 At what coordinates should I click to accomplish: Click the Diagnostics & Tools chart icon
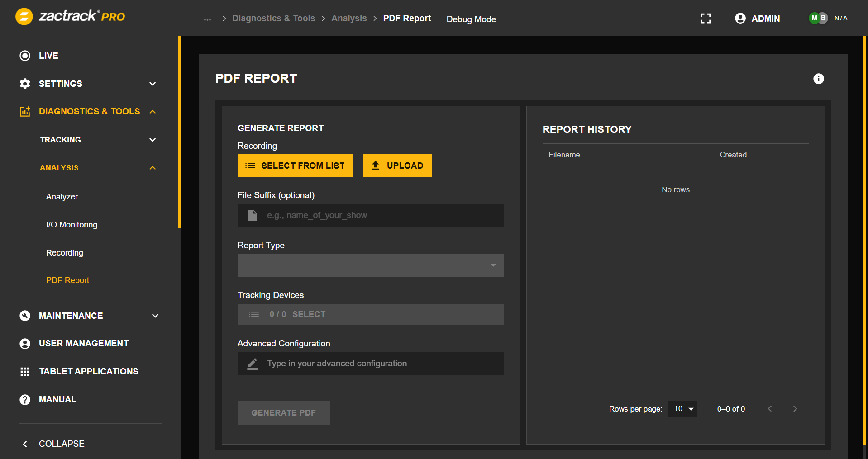tap(25, 111)
